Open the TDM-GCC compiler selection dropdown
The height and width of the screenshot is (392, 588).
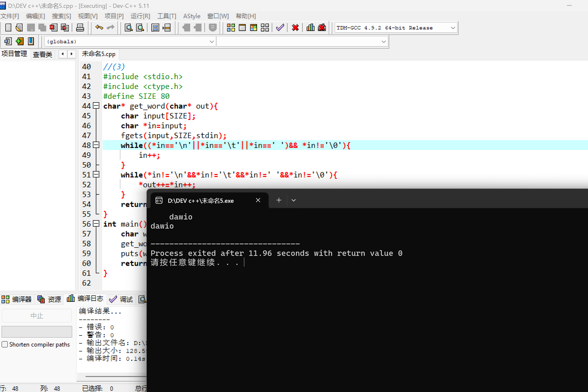(453, 28)
